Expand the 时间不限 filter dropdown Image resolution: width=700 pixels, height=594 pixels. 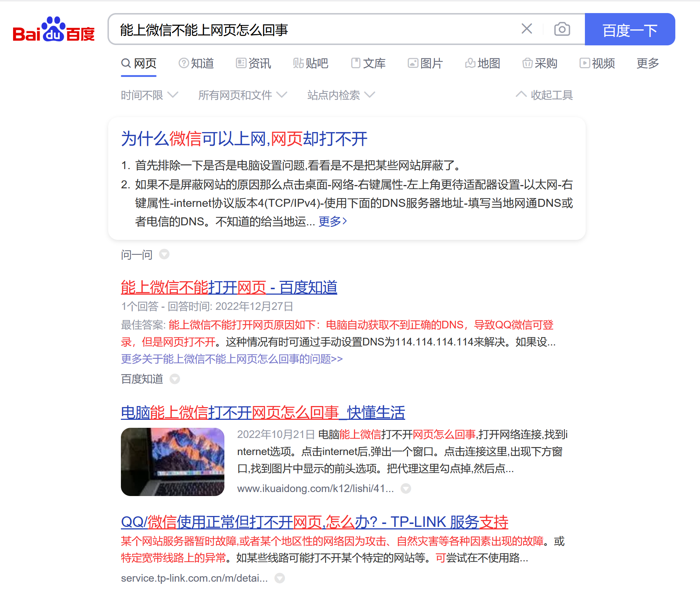click(x=150, y=95)
